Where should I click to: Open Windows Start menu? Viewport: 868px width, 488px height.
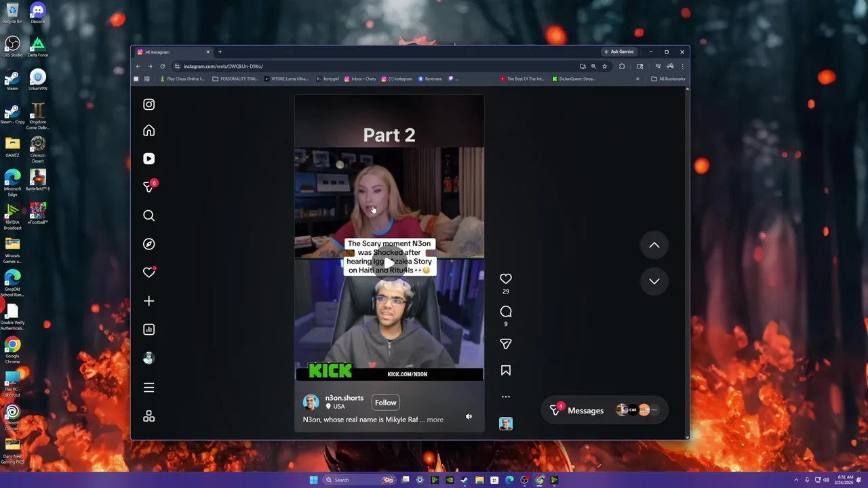tap(313, 480)
